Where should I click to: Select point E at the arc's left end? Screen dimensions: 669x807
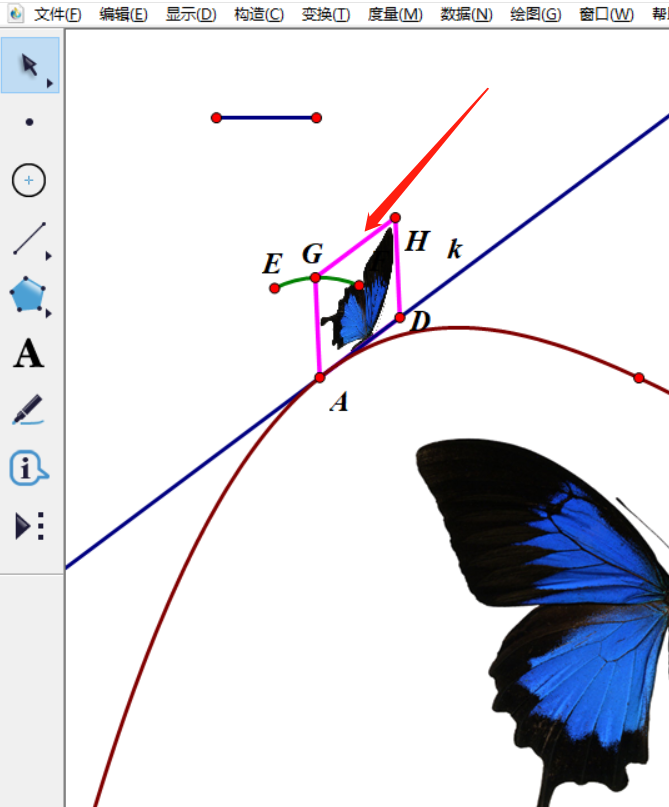pos(274,288)
